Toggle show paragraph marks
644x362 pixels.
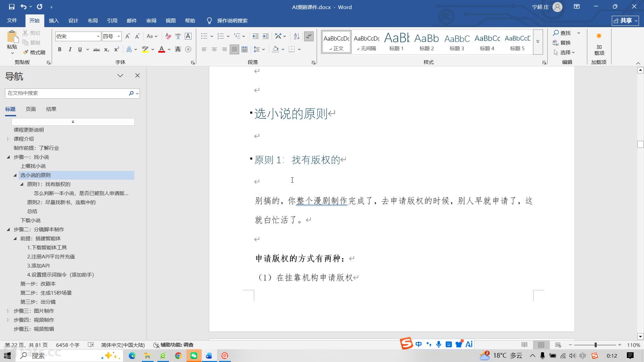pos(309,36)
